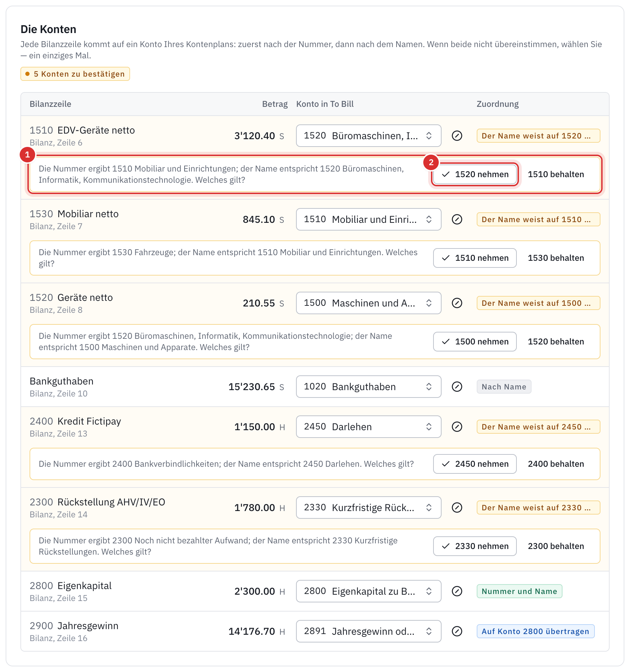Screen dimensions: 630x672
Task: Click the 'Konto in To Bill' column header
Action: click(325, 104)
